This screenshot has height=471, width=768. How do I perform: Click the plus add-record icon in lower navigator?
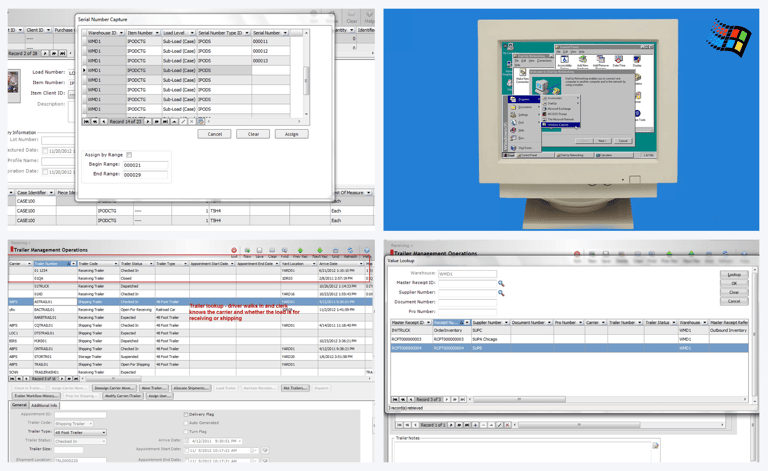[475, 425]
